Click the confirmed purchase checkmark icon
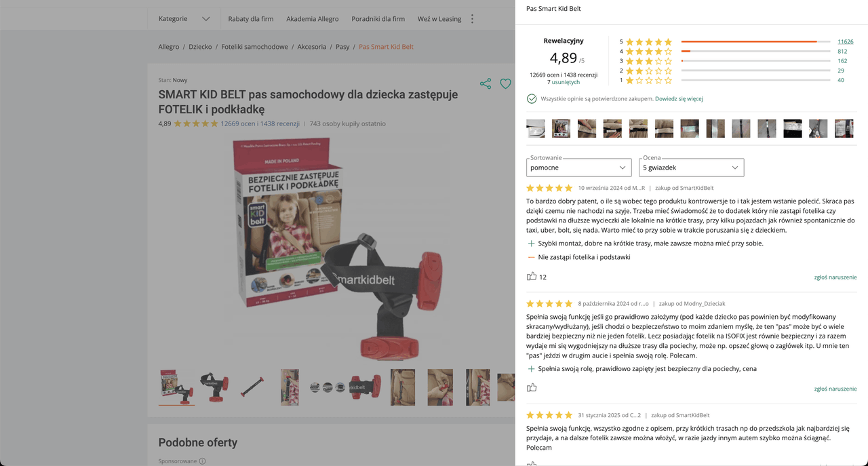The width and height of the screenshot is (868, 466). [x=532, y=99]
